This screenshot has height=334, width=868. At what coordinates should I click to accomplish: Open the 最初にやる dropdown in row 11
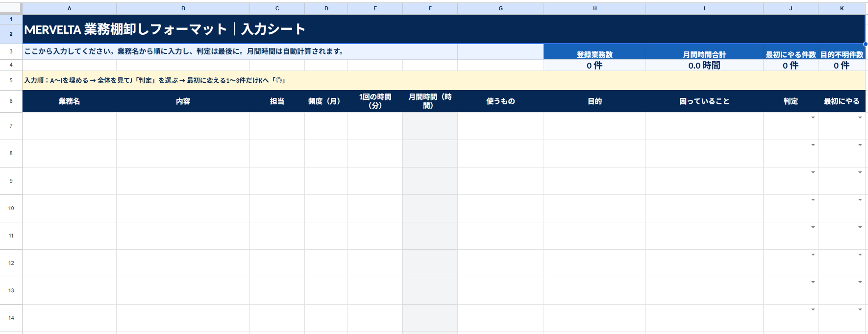(x=860, y=227)
